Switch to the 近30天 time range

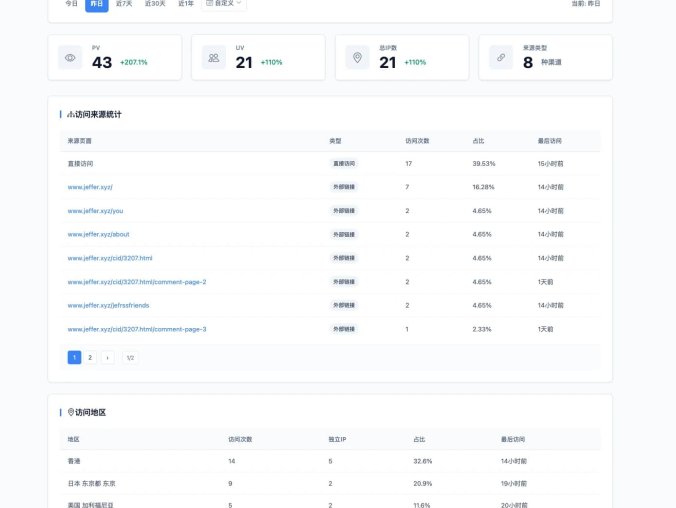(x=155, y=4)
